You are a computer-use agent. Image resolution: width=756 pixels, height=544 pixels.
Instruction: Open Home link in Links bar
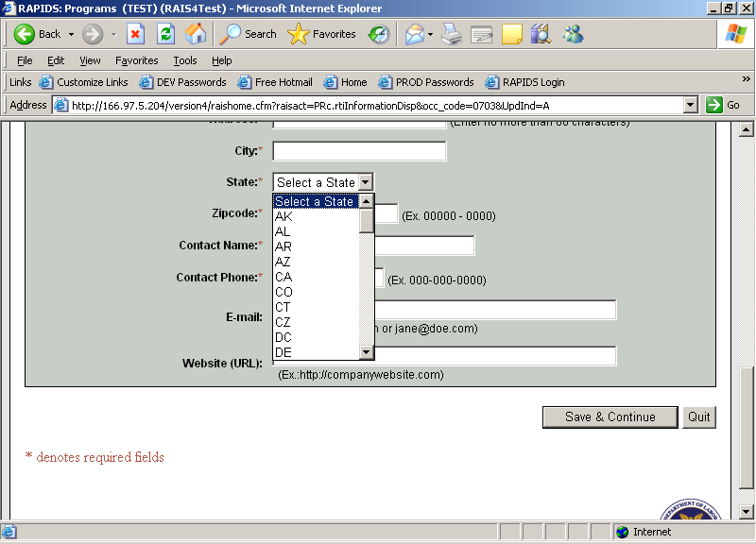(x=345, y=82)
